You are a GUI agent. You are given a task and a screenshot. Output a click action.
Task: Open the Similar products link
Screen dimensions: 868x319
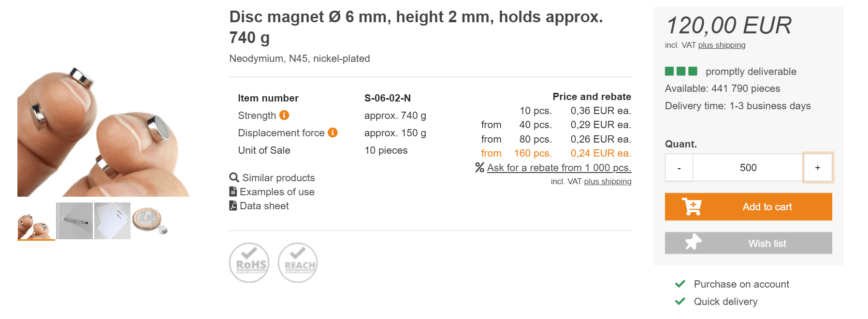(x=278, y=178)
